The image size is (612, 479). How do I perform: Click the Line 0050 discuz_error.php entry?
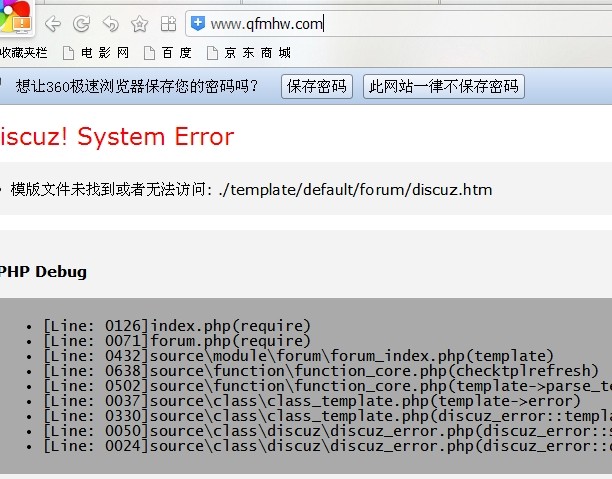pos(328,431)
